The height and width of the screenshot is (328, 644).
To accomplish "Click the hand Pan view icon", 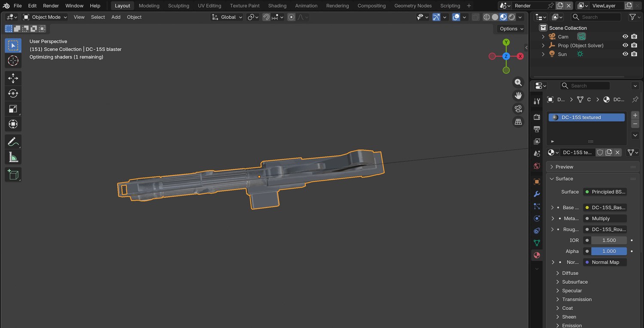I will [518, 95].
